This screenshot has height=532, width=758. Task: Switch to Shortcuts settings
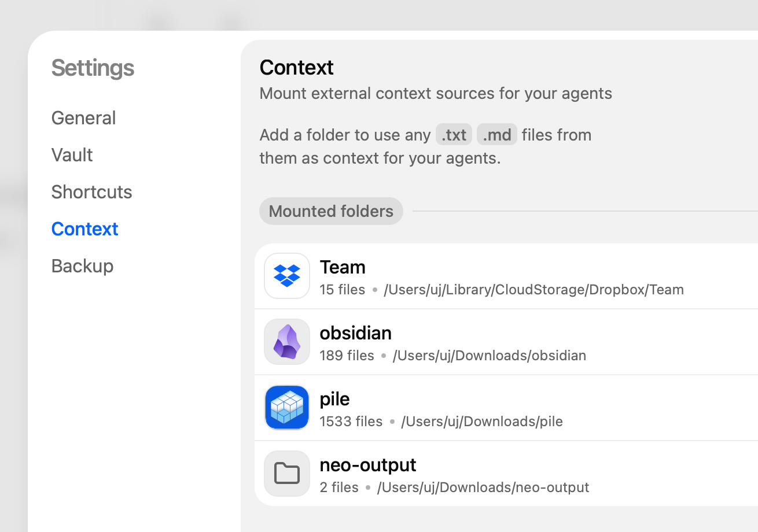coord(91,192)
